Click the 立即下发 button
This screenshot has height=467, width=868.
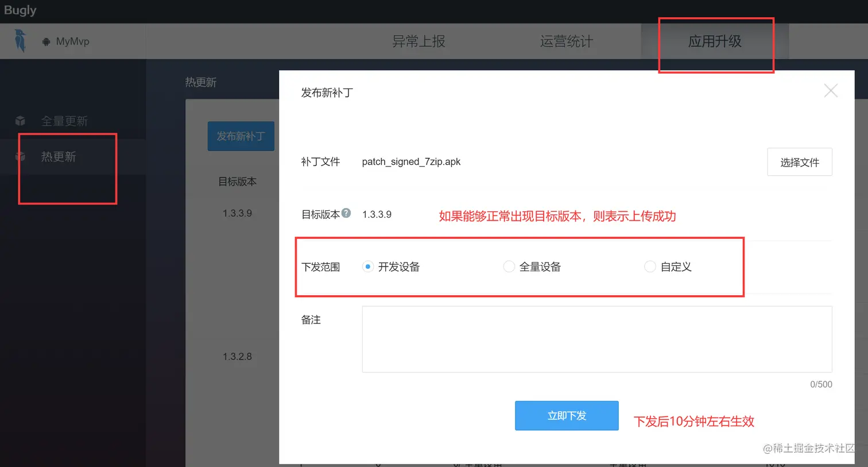pyautogui.click(x=567, y=415)
